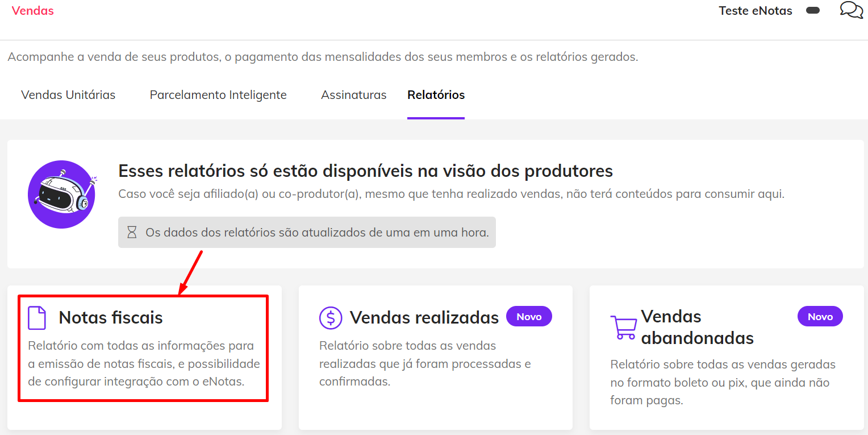This screenshot has height=435, width=868.
Task: Click the Vendas abandonadas description text
Action: tap(723, 382)
